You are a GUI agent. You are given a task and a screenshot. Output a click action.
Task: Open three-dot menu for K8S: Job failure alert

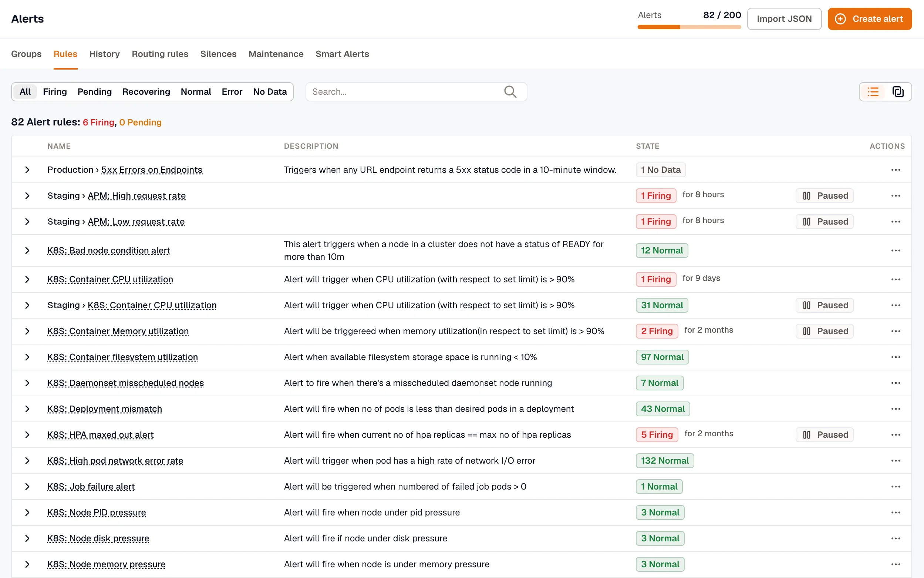[896, 487]
